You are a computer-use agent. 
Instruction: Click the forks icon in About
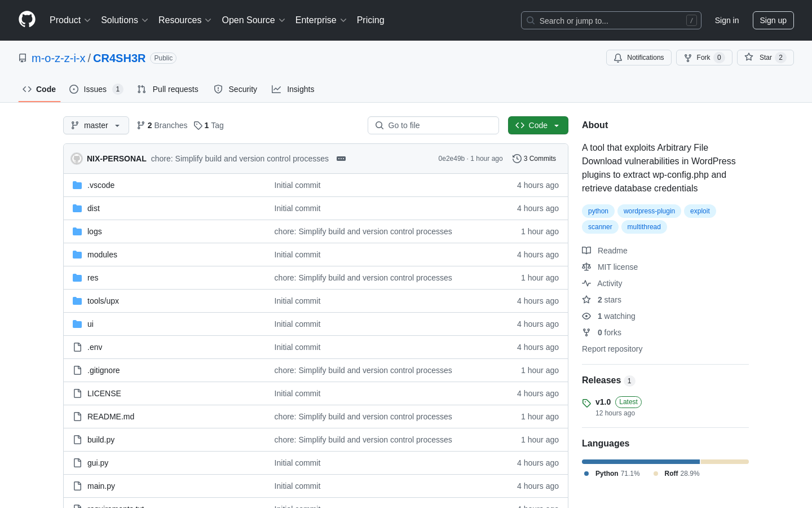586,332
